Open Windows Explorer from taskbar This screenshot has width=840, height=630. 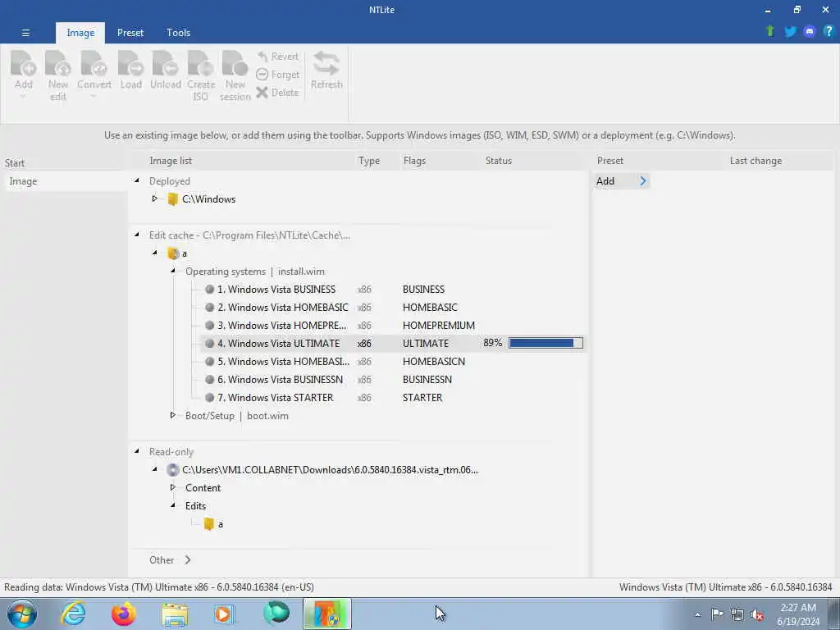[174, 614]
